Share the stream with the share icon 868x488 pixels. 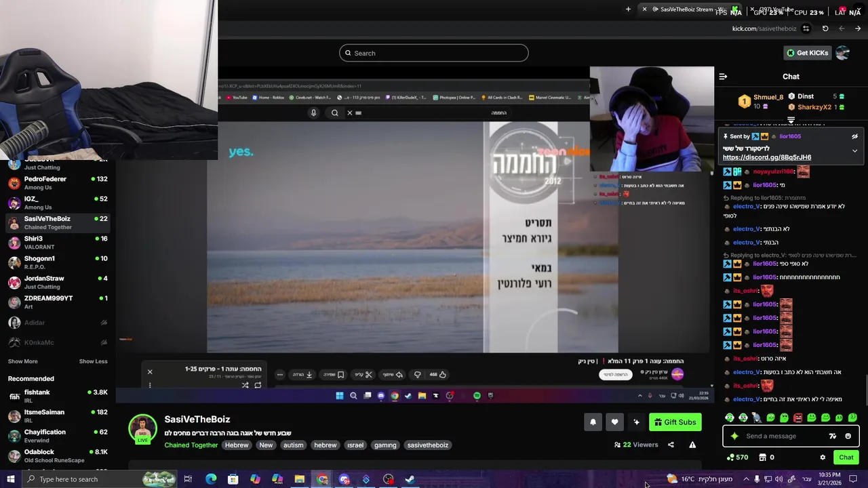671,445
